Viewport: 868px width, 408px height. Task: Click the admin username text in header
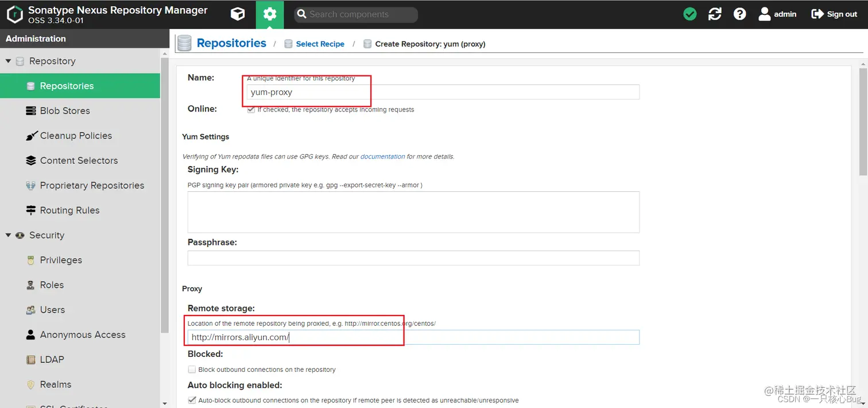(785, 14)
